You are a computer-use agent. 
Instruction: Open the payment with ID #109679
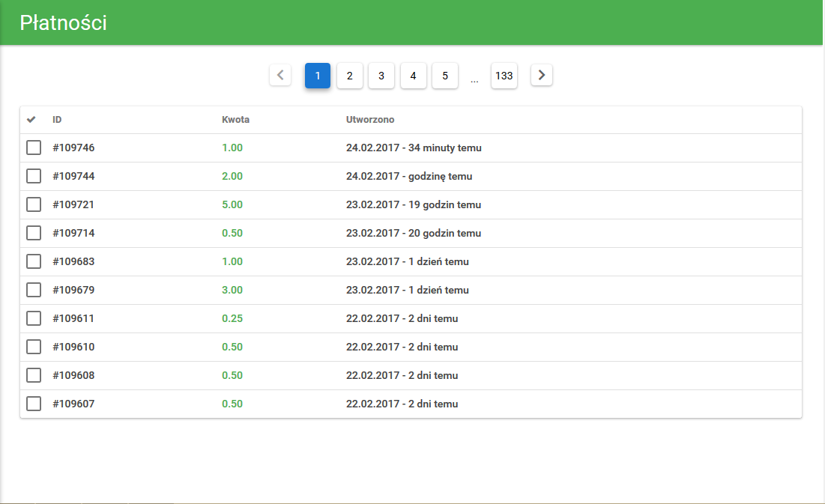(73, 290)
